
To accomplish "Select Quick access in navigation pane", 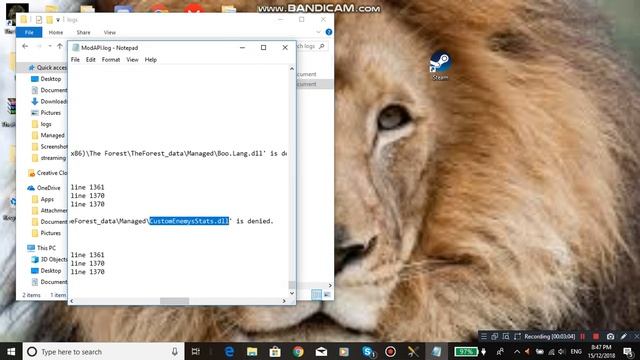I will click(47, 67).
